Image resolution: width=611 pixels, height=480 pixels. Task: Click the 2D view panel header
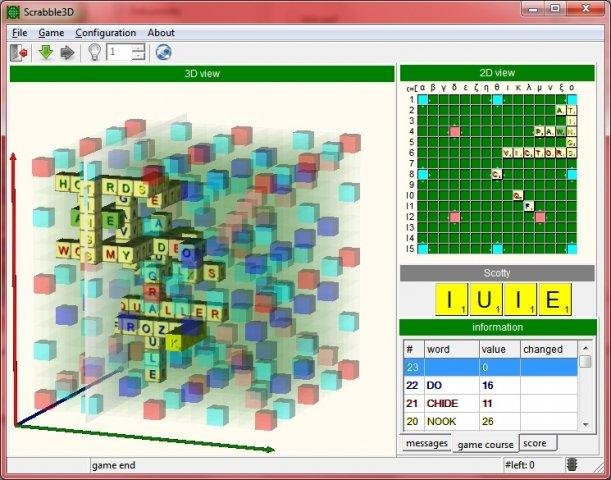[497, 73]
